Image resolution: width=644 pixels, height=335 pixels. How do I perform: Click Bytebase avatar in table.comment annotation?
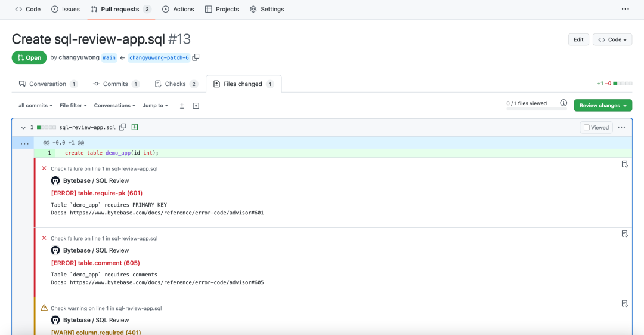coord(55,250)
